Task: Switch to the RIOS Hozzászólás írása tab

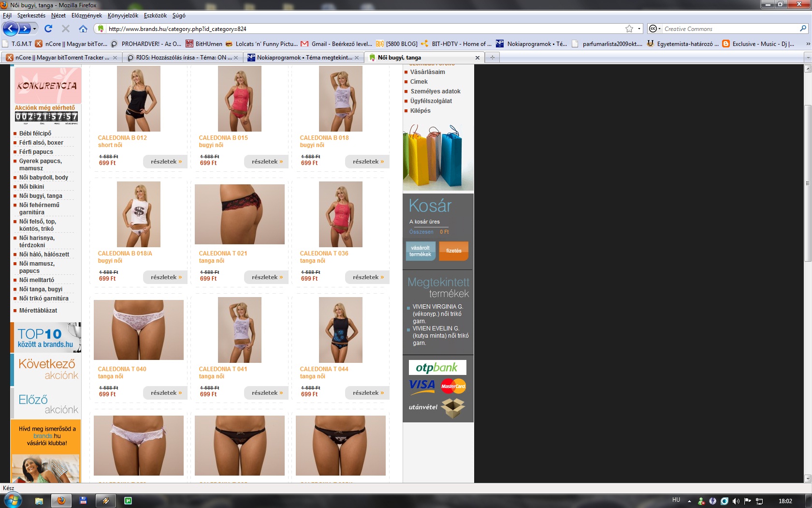Action: (182, 58)
